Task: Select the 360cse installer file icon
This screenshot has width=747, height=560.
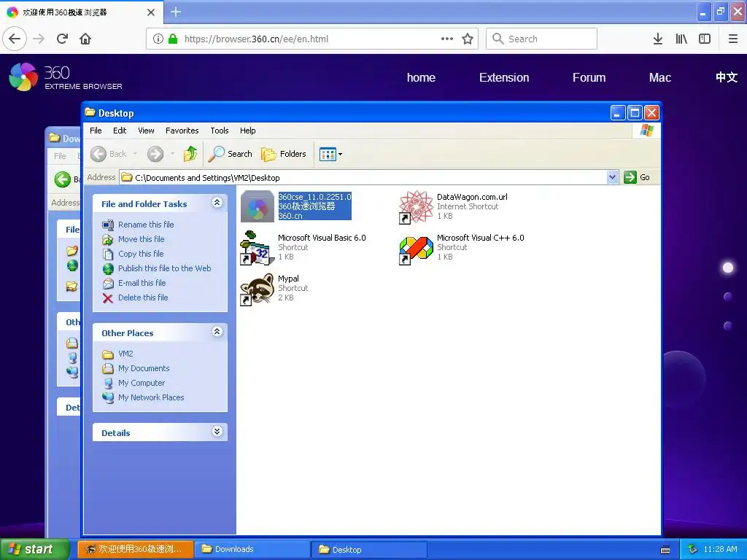Action: click(x=258, y=206)
